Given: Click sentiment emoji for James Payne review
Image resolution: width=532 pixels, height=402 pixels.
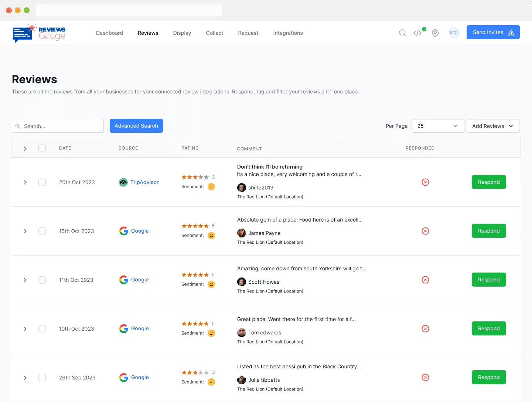Looking at the screenshot, I should pos(211,236).
